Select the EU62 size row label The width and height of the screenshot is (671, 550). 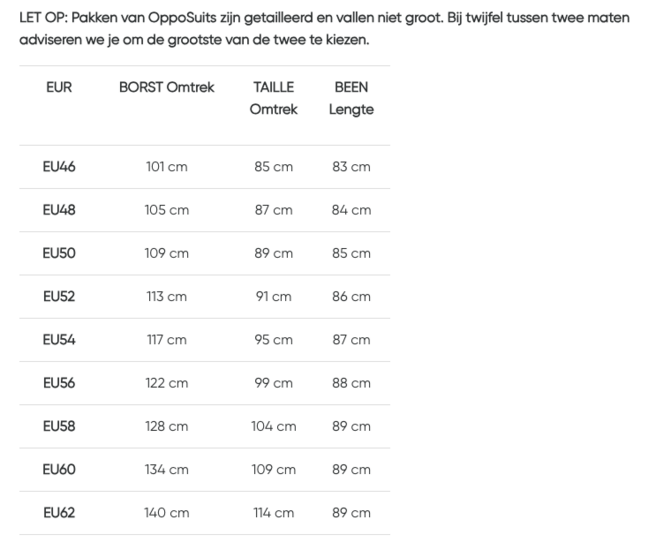click(x=59, y=513)
